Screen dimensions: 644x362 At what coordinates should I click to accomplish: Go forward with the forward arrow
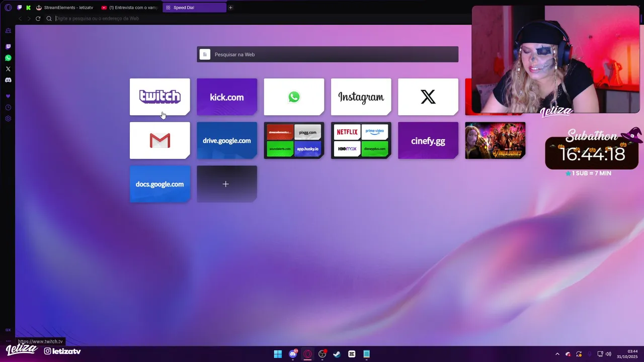pos(29,19)
